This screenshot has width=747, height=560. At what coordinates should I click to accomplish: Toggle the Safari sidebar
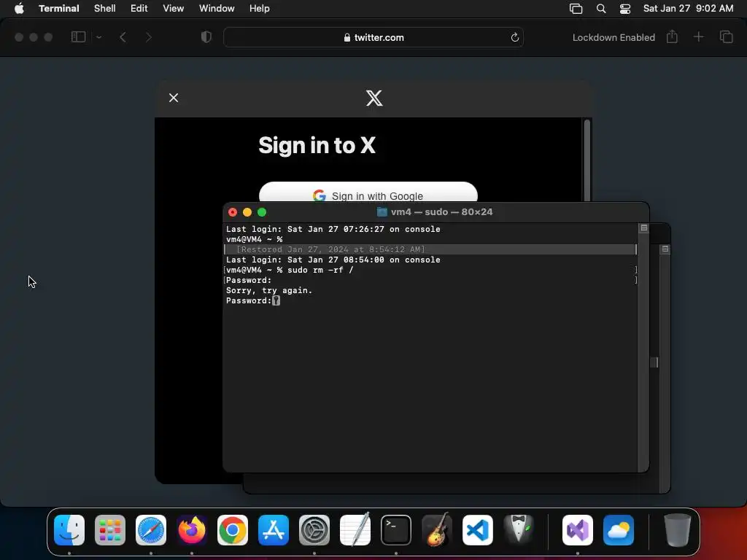coord(78,37)
